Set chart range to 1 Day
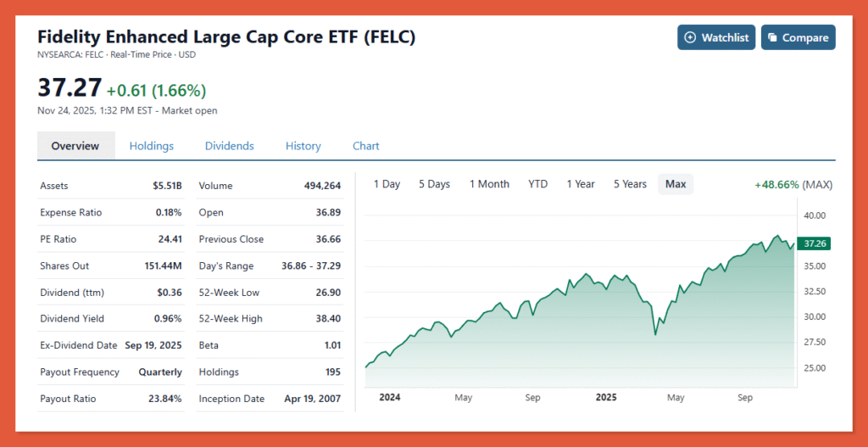Screen dimensions: 868x447 click(387, 184)
